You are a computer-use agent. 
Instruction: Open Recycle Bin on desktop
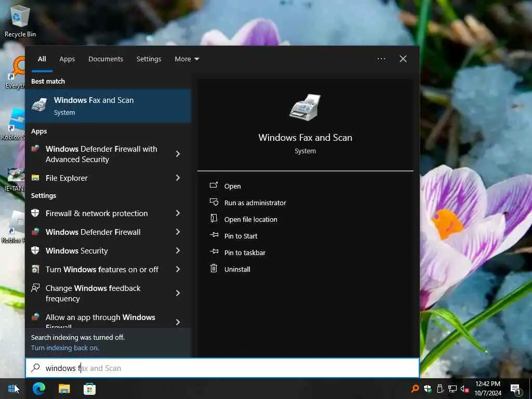[x=20, y=21]
